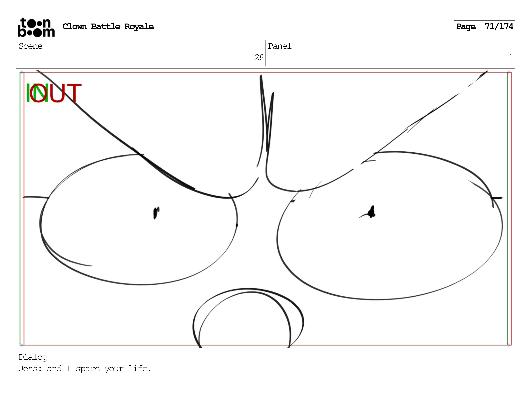Click the top-right camera frame corner arrow
The image size is (532, 411).
[x=509, y=72]
